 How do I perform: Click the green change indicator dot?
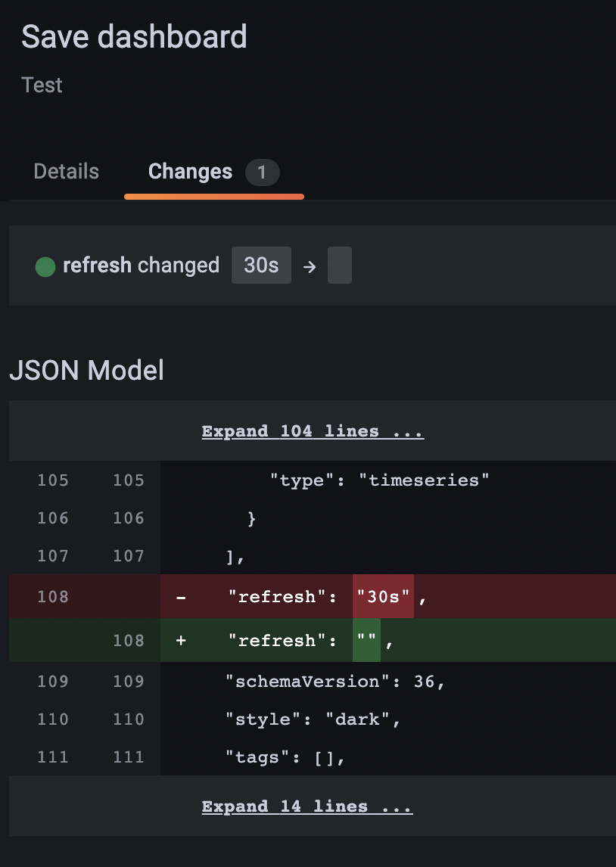(45, 266)
